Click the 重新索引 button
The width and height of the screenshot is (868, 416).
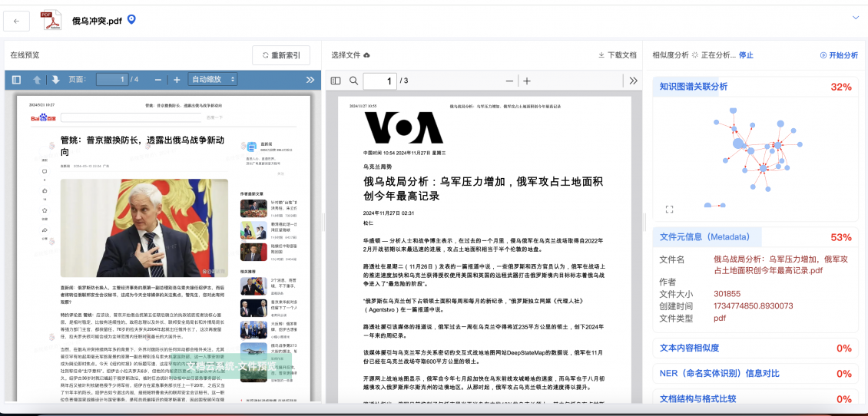tap(281, 55)
